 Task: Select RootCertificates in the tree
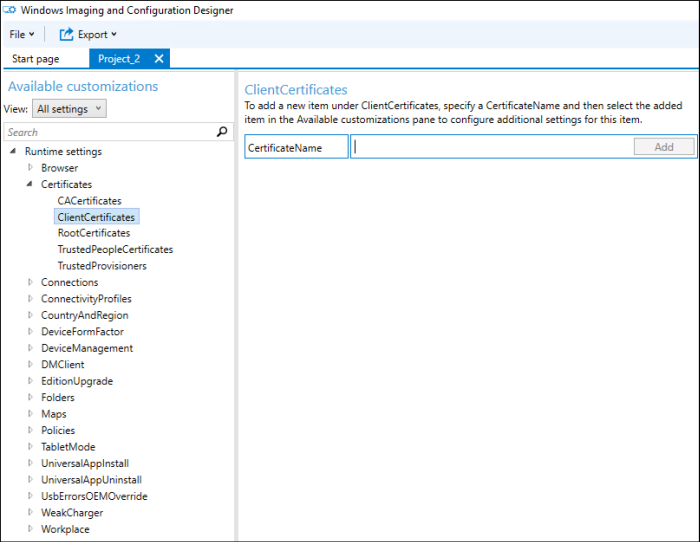(93, 233)
